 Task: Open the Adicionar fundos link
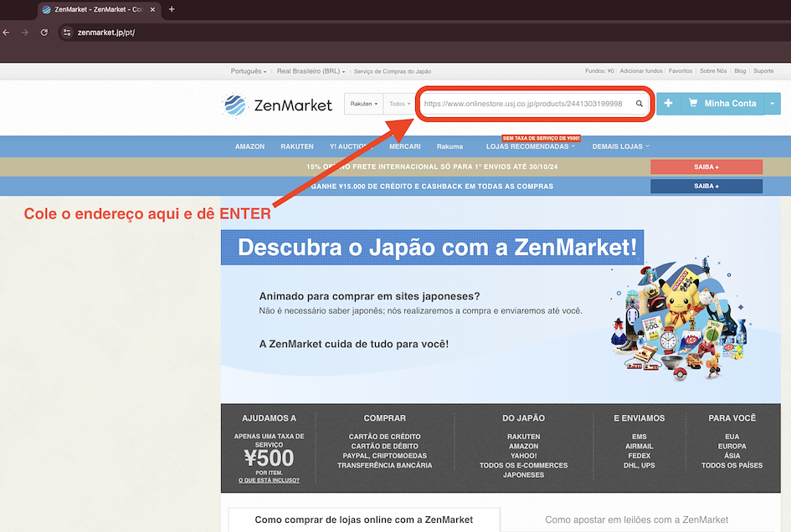(x=640, y=71)
